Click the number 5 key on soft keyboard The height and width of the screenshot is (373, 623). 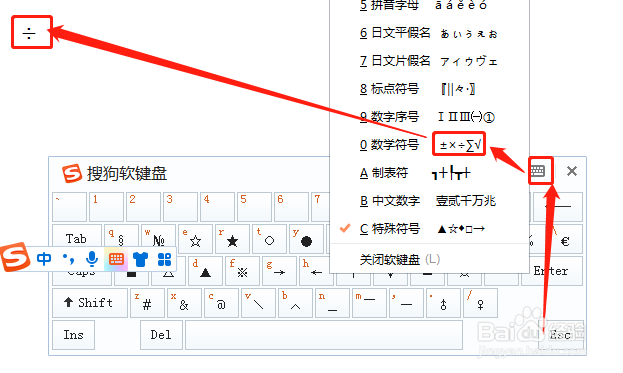point(254,207)
